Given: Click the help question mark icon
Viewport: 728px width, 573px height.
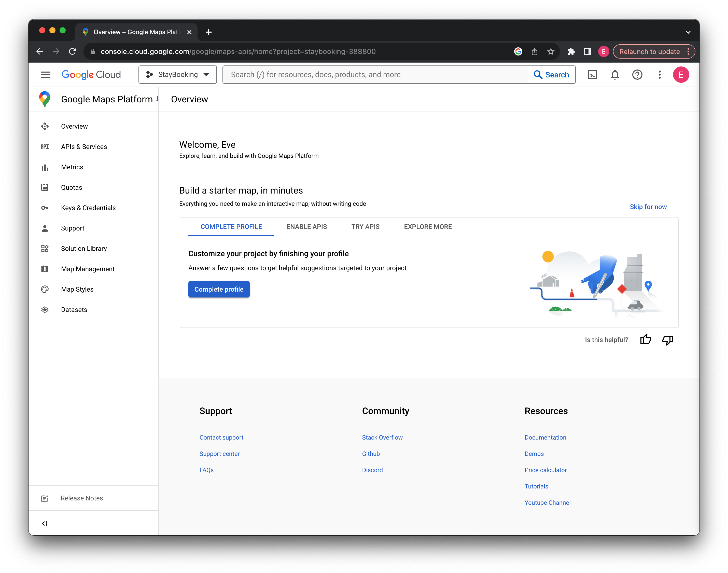Looking at the screenshot, I should point(637,74).
